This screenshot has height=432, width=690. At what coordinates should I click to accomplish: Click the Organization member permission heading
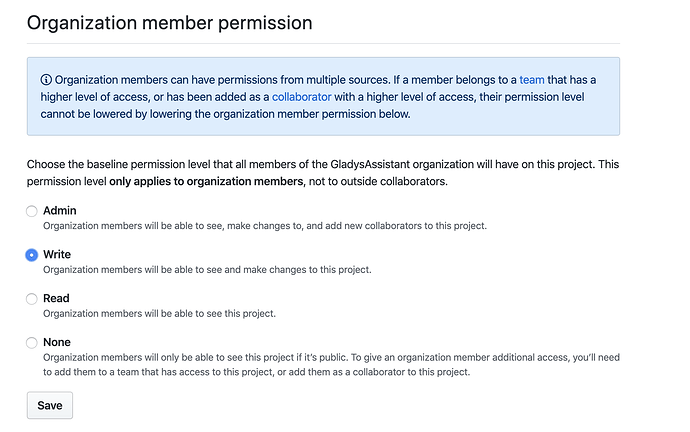(170, 23)
